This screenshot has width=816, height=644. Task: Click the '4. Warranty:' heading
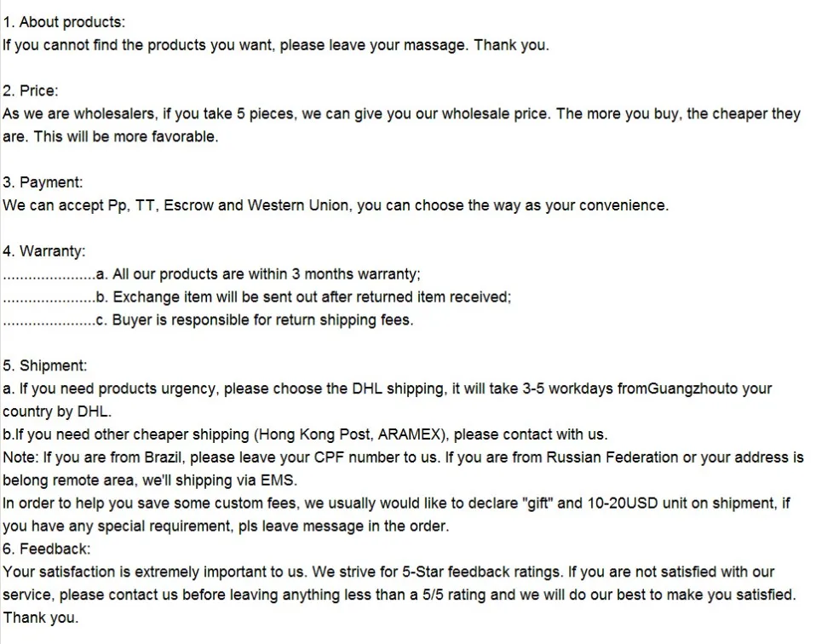(43, 251)
